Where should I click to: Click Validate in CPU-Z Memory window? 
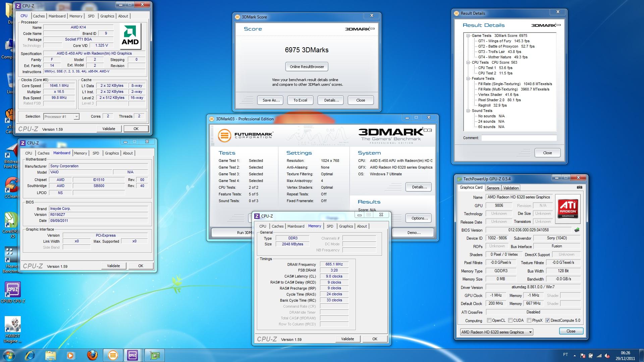tap(347, 339)
